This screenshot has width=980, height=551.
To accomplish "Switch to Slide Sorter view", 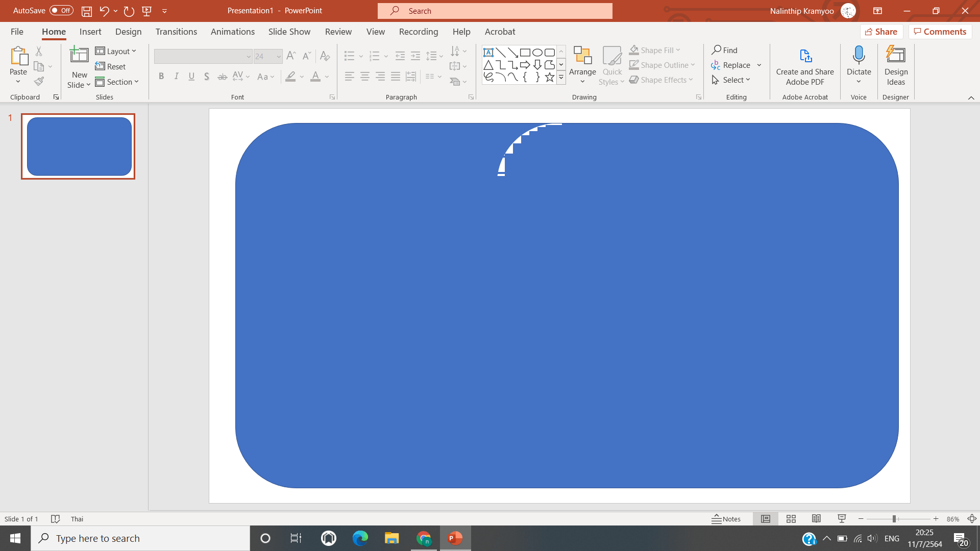I will [x=791, y=519].
